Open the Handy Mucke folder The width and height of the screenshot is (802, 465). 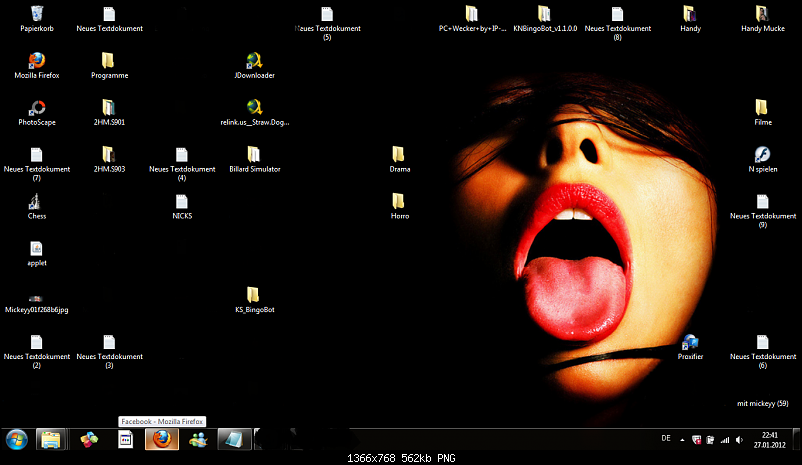tap(763, 19)
